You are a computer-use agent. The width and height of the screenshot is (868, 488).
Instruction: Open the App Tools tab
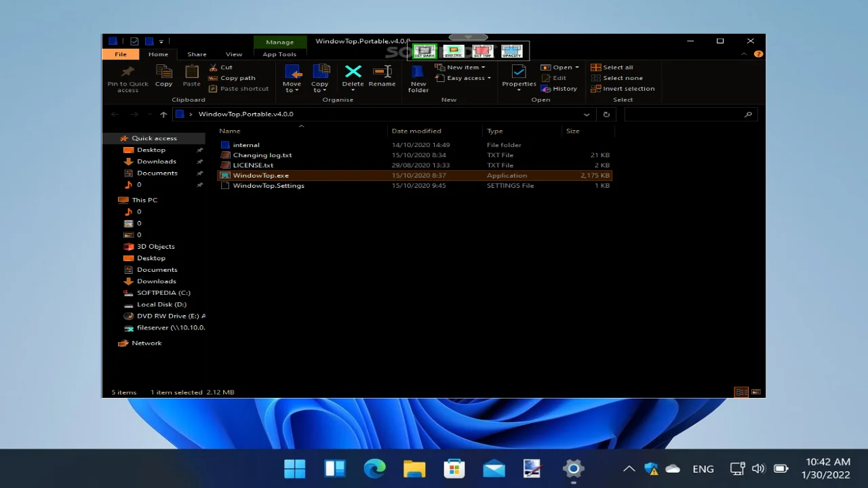[x=279, y=54]
